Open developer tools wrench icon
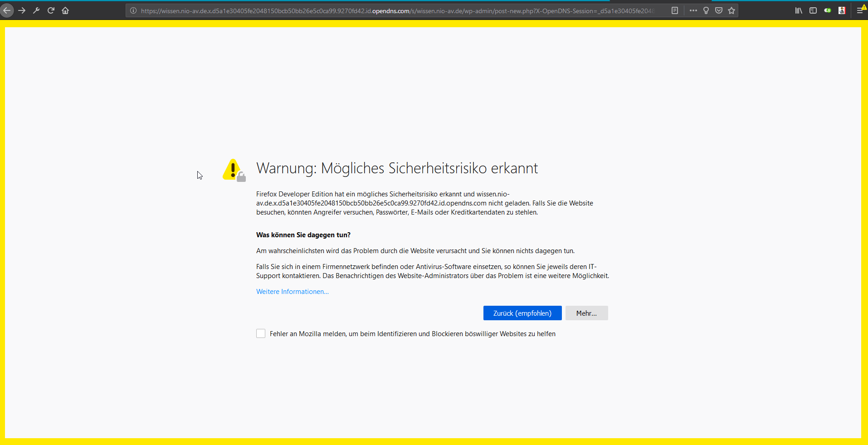Viewport: 868px width, 445px height. click(x=36, y=10)
